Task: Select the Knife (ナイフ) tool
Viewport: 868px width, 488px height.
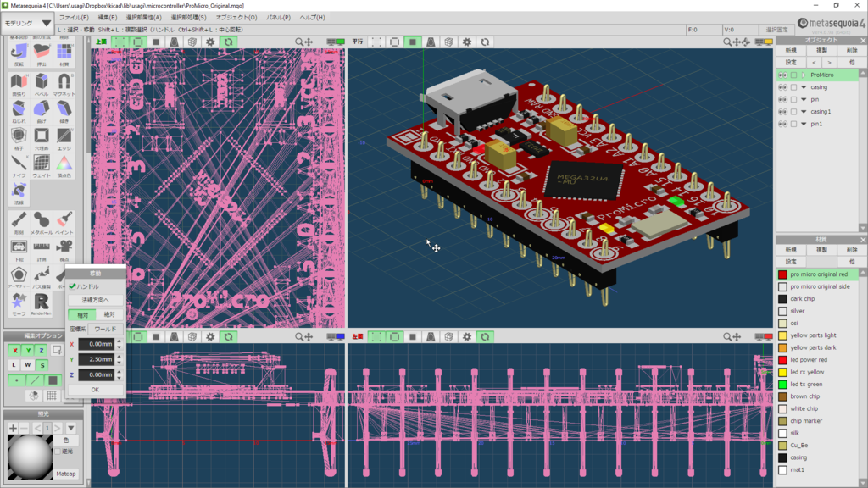Action: point(19,165)
